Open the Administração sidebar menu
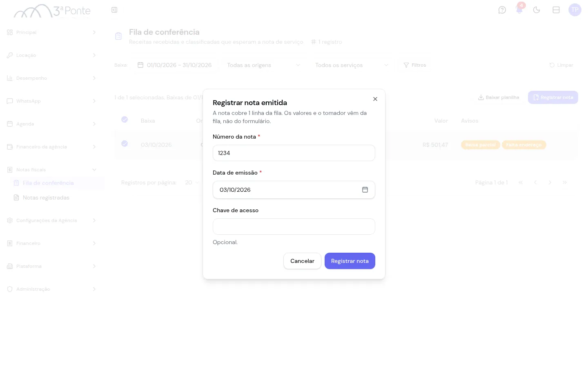The image size is (588, 368). coord(52,289)
